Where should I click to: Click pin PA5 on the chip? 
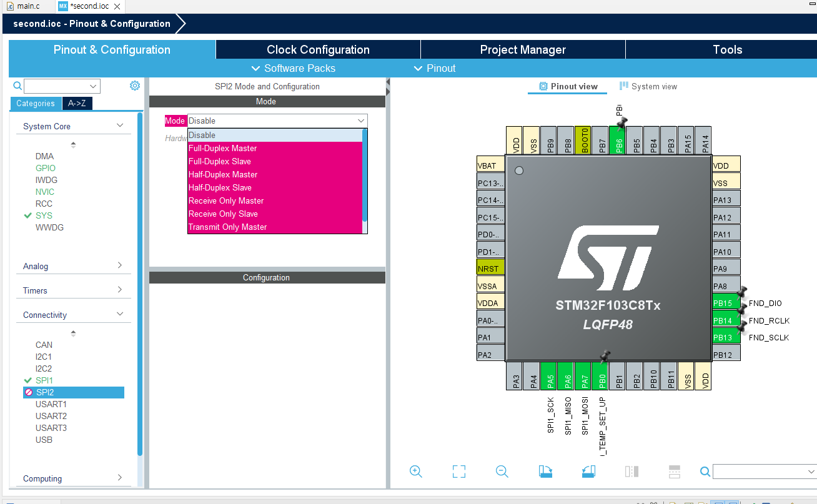[x=548, y=377]
